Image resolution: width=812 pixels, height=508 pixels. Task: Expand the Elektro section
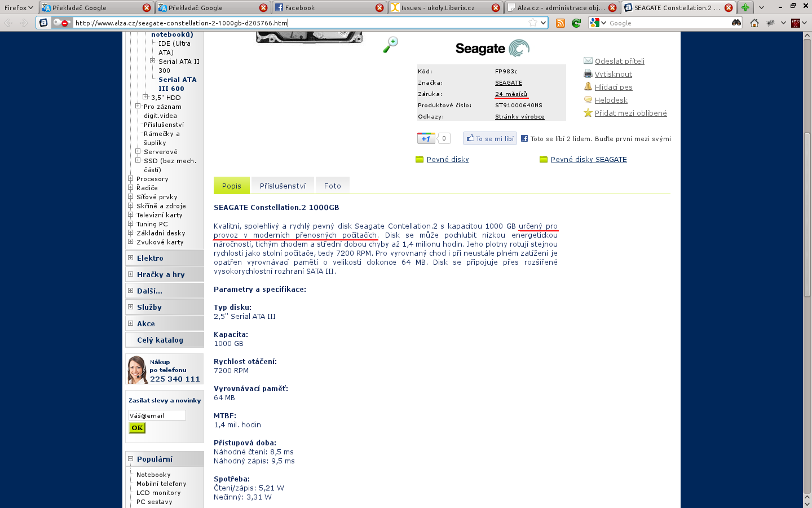click(130, 258)
